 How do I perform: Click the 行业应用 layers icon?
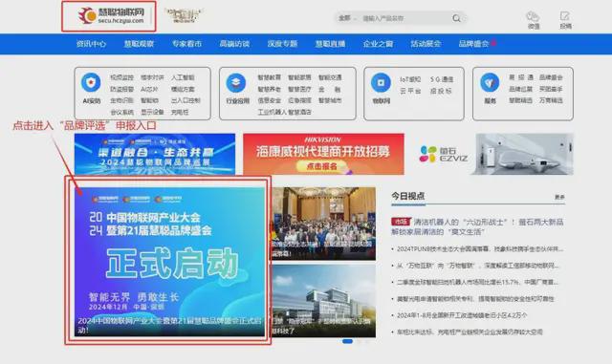tap(236, 83)
